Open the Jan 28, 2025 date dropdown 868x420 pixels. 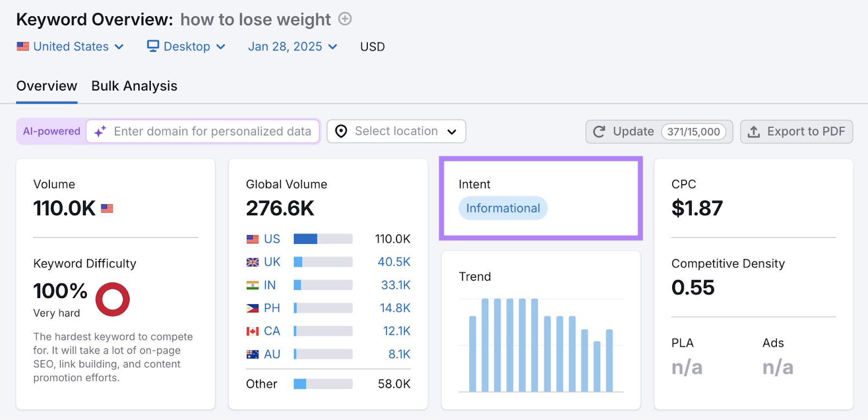292,47
